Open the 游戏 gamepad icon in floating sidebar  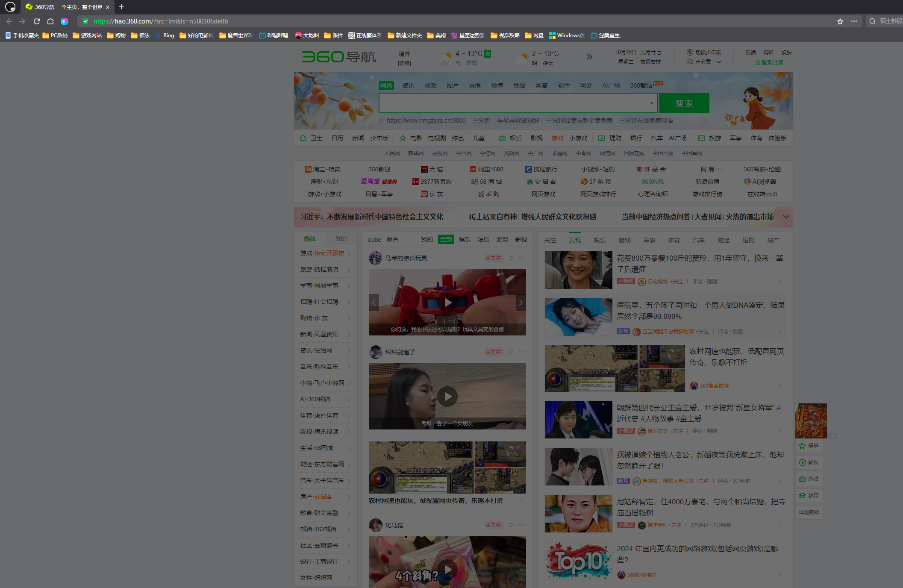coord(802,479)
